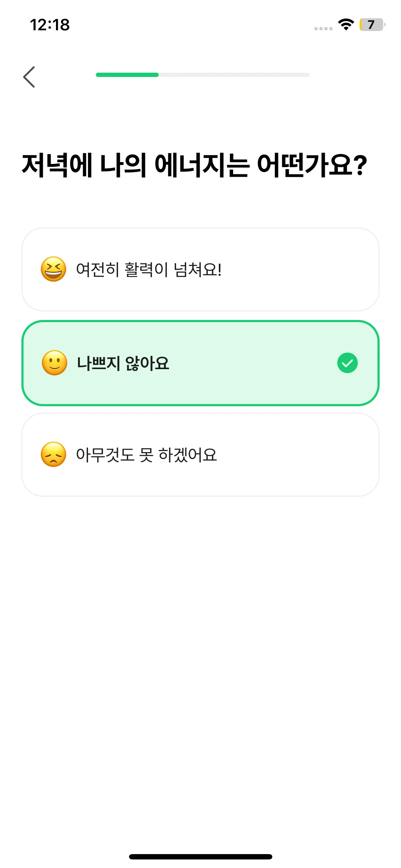Click the Wi-Fi status icon
The width and height of the screenshot is (401, 868).
[346, 24]
